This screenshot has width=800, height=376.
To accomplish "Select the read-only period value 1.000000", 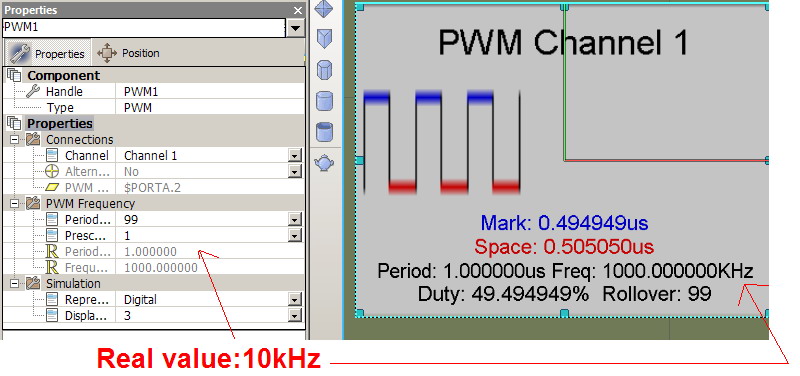I will (210, 252).
